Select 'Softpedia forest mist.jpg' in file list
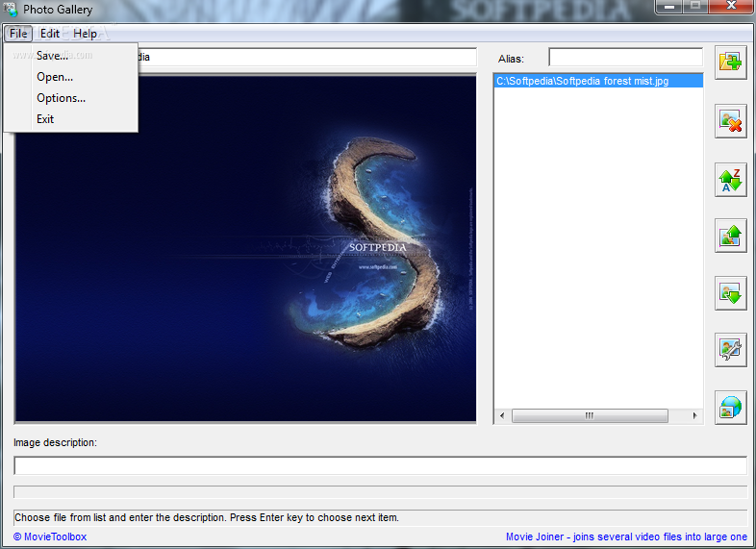This screenshot has width=756, height=549. tap(598, 81)
